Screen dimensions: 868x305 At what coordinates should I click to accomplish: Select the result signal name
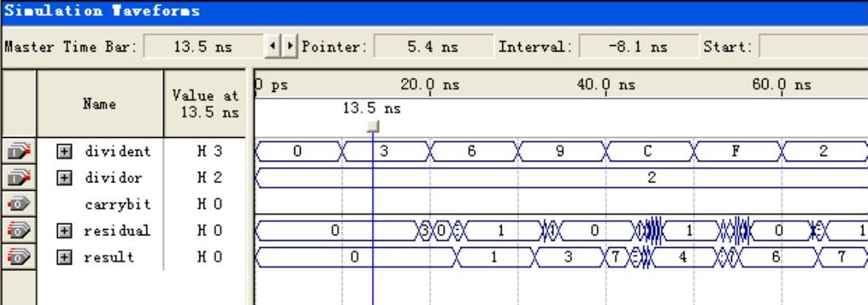[x=110, y=257]
